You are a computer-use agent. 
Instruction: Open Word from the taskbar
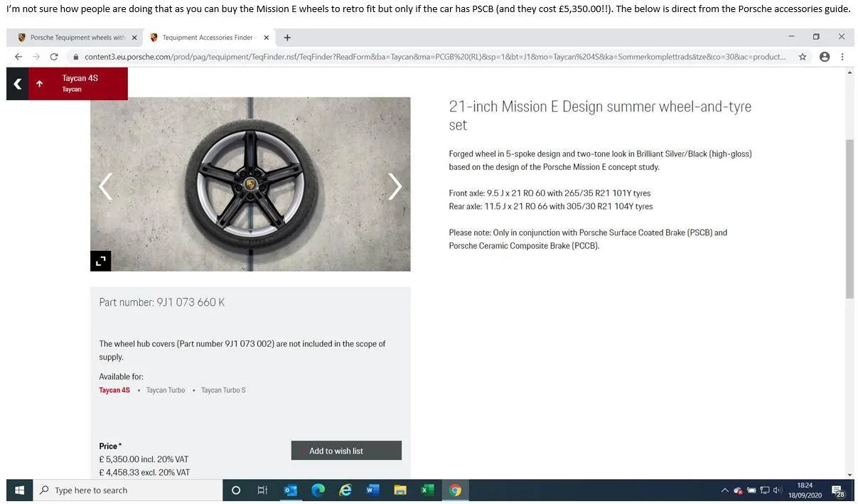(x=372, y=490)
